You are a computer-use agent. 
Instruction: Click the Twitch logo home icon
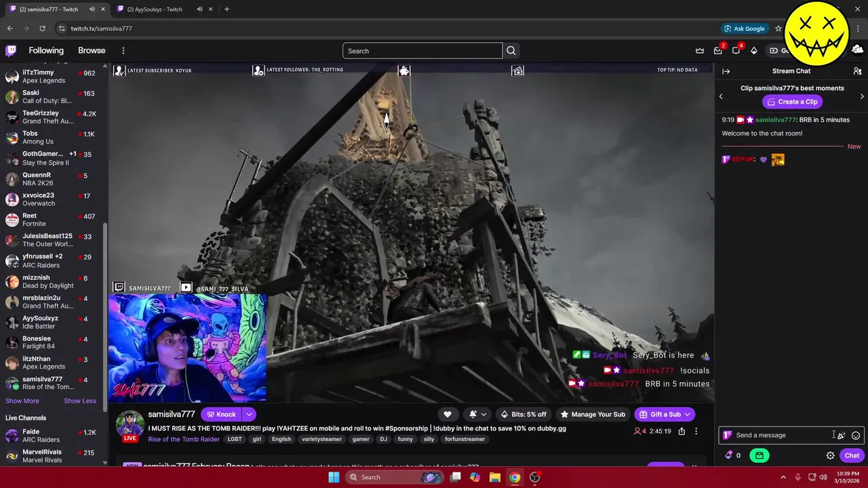pos(11,50)
